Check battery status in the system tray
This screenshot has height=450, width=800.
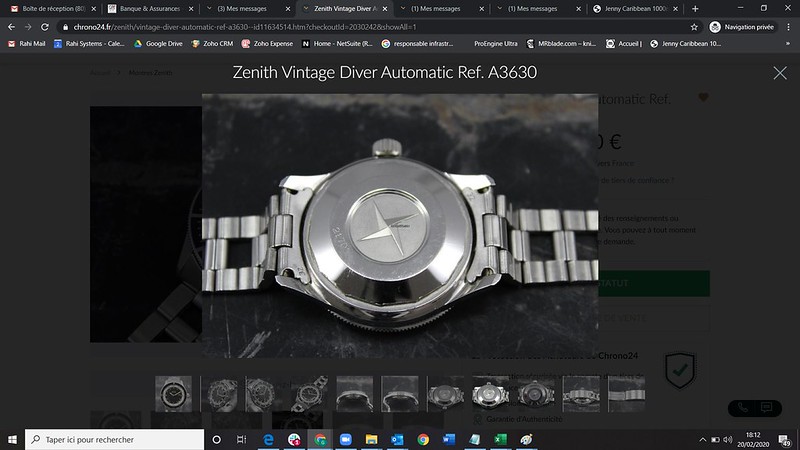click(x=715, y=440)
